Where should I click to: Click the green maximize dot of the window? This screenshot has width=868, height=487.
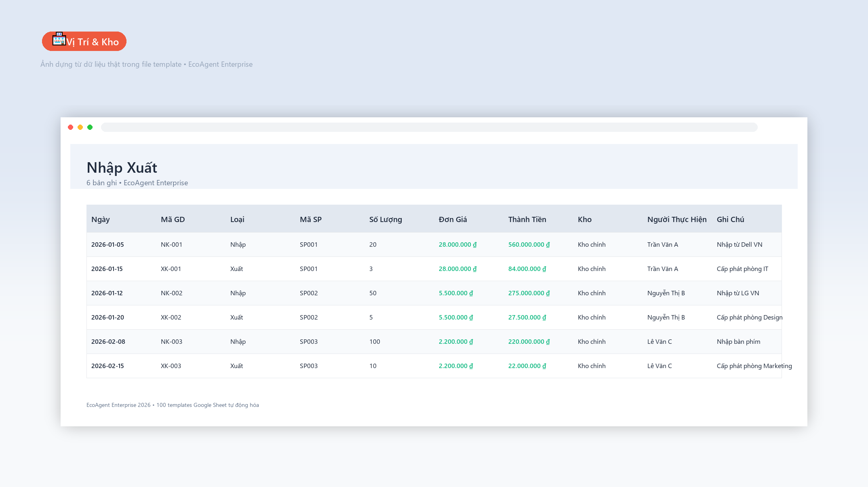(x=90, y=127)
